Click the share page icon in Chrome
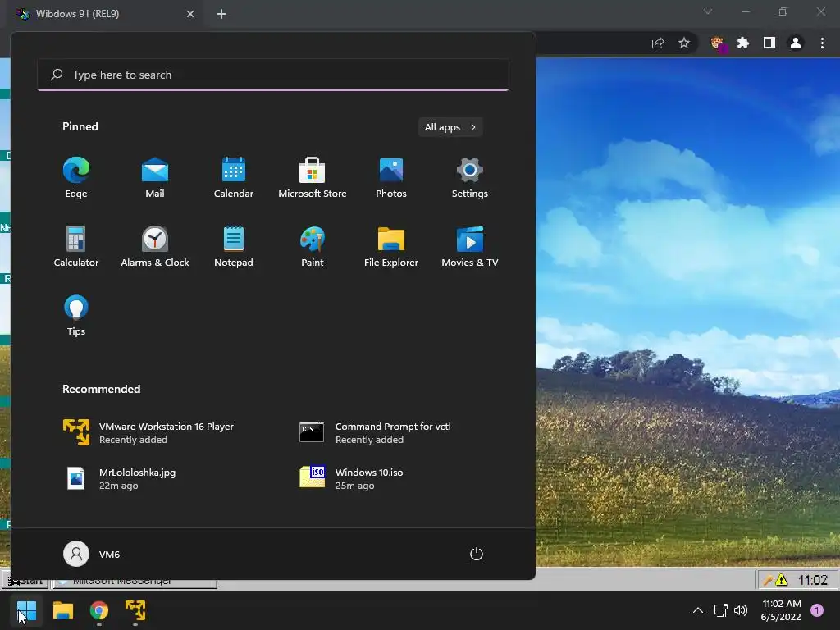 click(658, 43)
